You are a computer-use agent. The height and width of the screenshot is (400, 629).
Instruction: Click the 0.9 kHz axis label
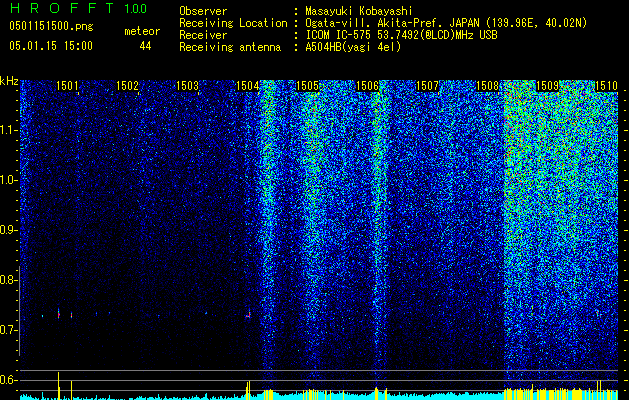click(x=8, y=230)
